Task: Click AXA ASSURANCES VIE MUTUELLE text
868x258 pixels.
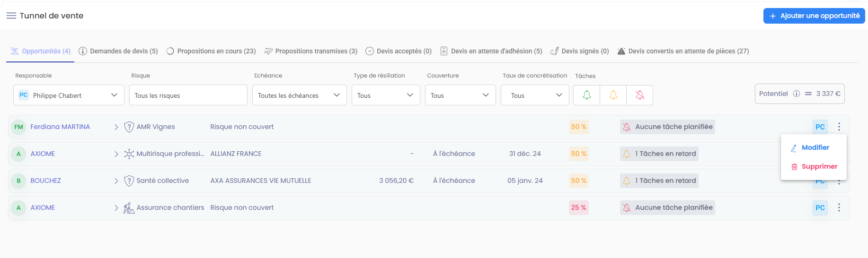Action: point(261,181)
